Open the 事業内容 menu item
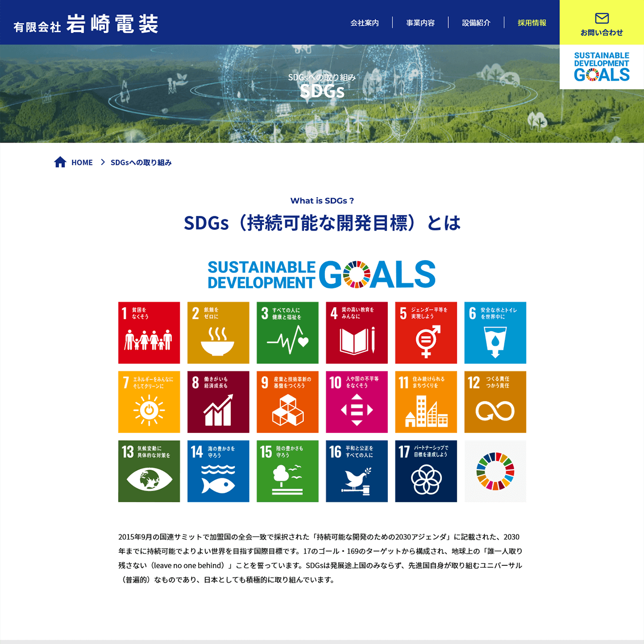The width and height of the screenshot is (644, 644). coord(421,23)
